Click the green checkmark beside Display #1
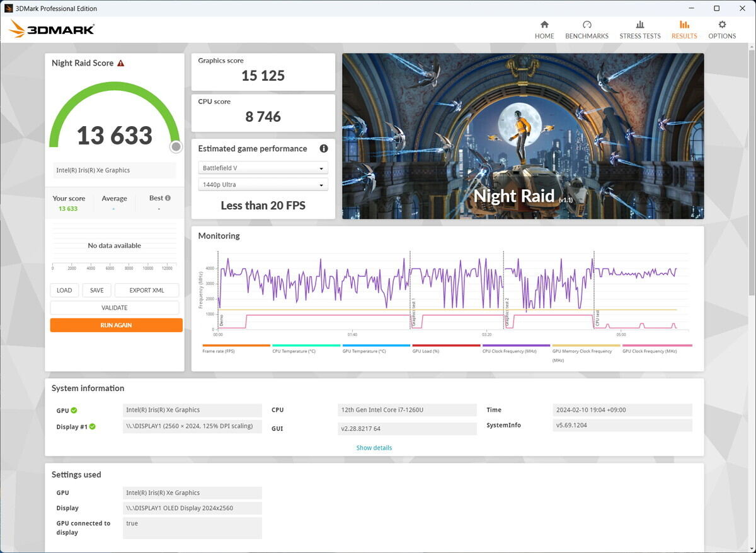Image resolution: width=756 pixels, height=553 pixels. (93, 427)
